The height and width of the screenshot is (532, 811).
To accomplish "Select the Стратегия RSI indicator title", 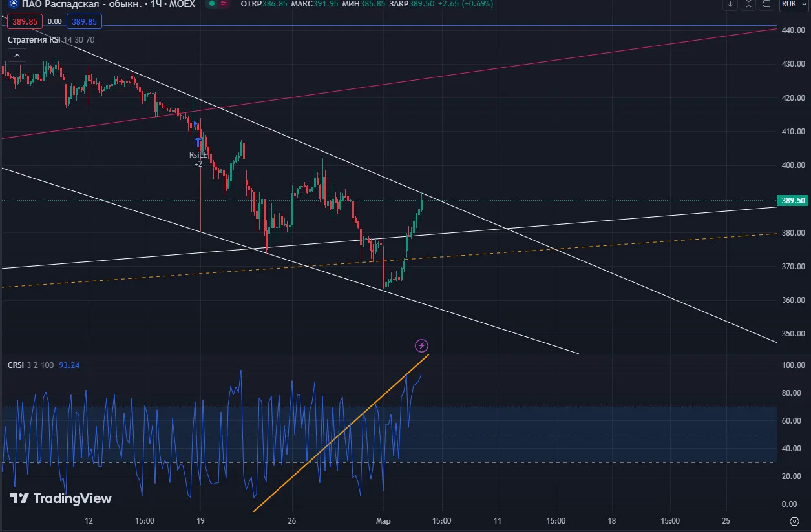I will (34, 39).
